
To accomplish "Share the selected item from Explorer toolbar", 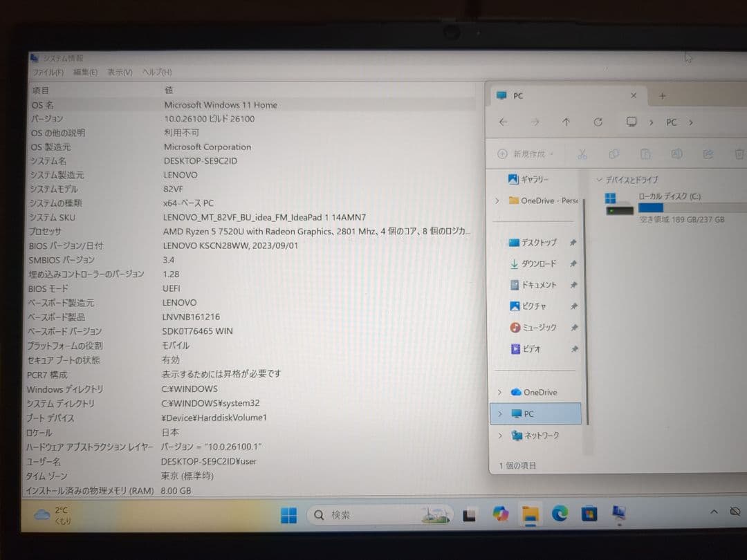I will [x=707, y=153].
